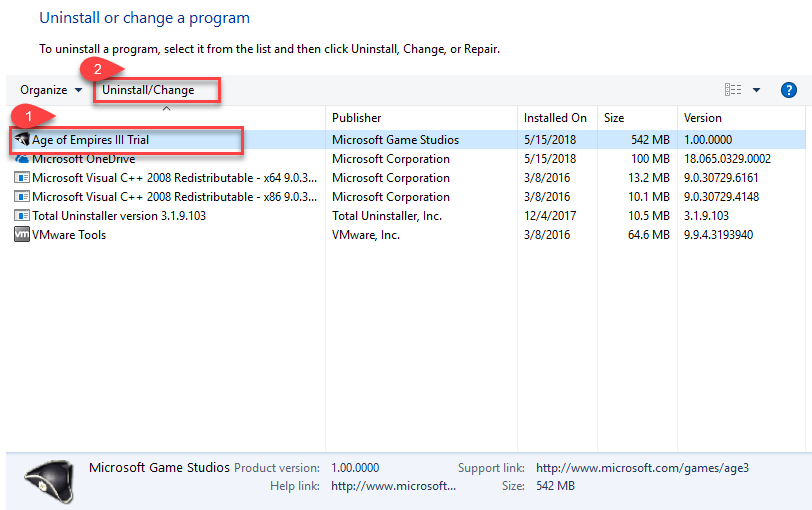
Task: Open the Organize dropdown menu
Action: 51,90
